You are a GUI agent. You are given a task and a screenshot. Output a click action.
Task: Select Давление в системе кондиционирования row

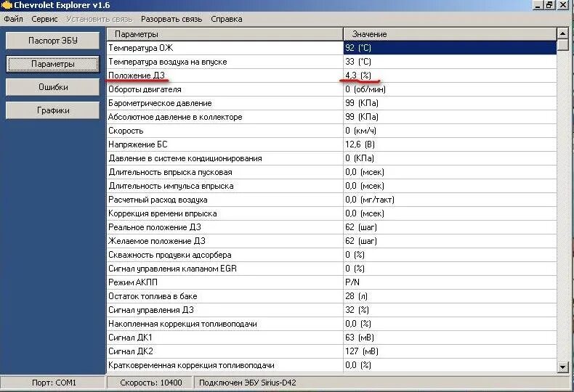click(x=331, y=158)
